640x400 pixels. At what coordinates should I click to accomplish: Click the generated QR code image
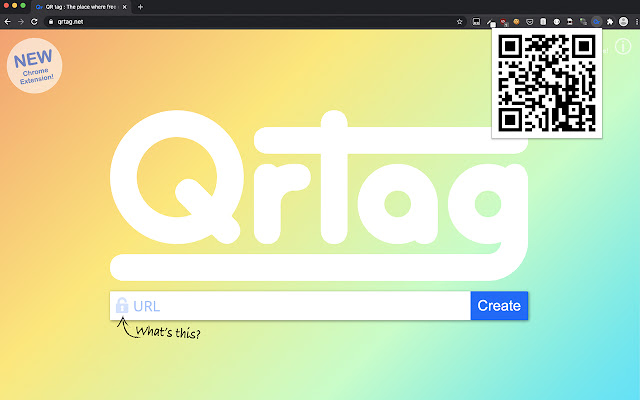547,83
